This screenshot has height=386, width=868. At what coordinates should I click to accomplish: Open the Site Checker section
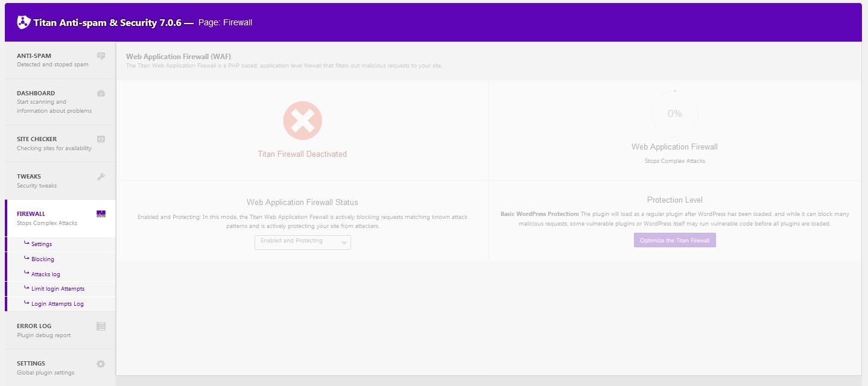coord(60,143)
